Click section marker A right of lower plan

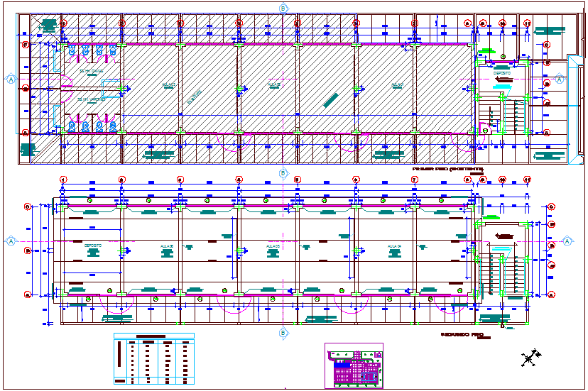pos(567,241)
